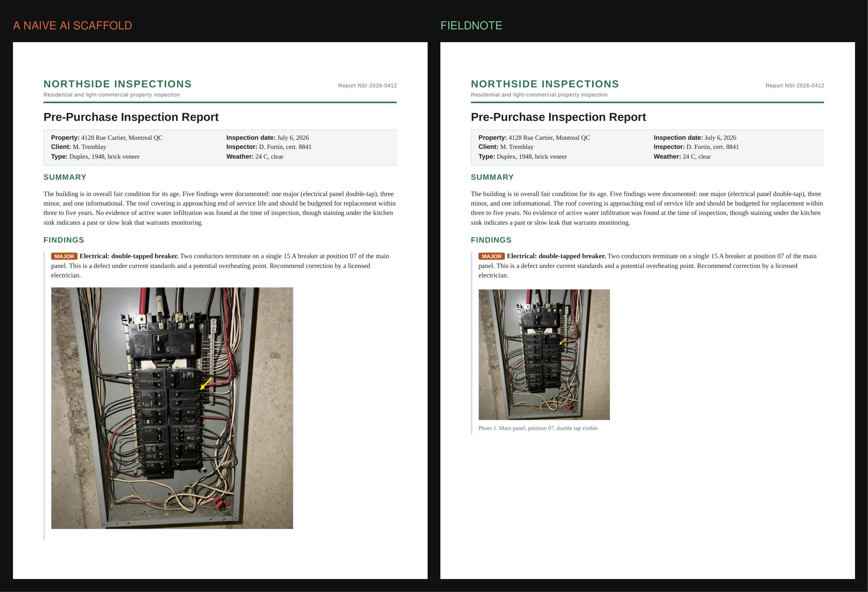Click the MAJOR badge in Fieldnote page
868x592 pixels.
click(x=491, y=256)
